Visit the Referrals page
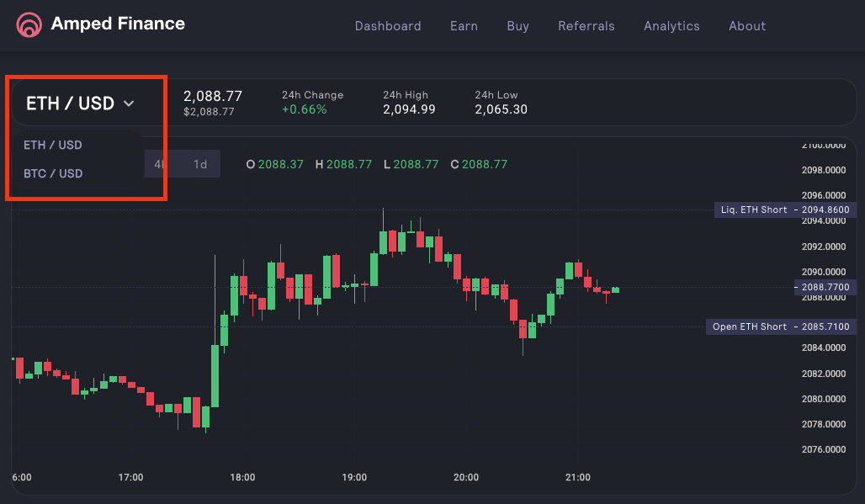Image resolution: width=865 pixels, height=504 pixels. pyautogui.click(x=586, y=26)
